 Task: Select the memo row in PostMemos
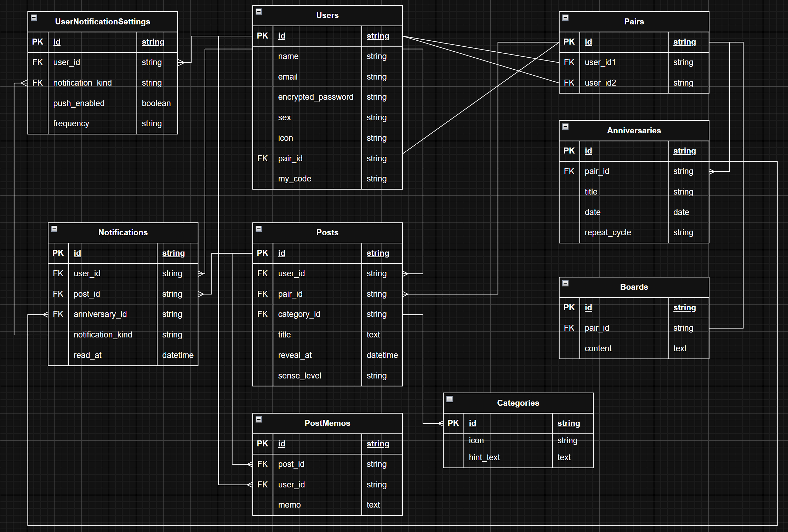[x=289, y=505]
